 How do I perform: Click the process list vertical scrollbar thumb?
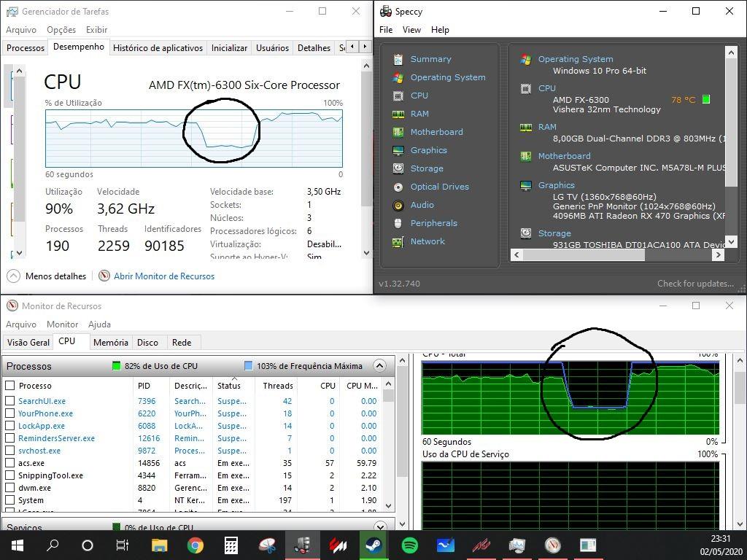point(388,395)
